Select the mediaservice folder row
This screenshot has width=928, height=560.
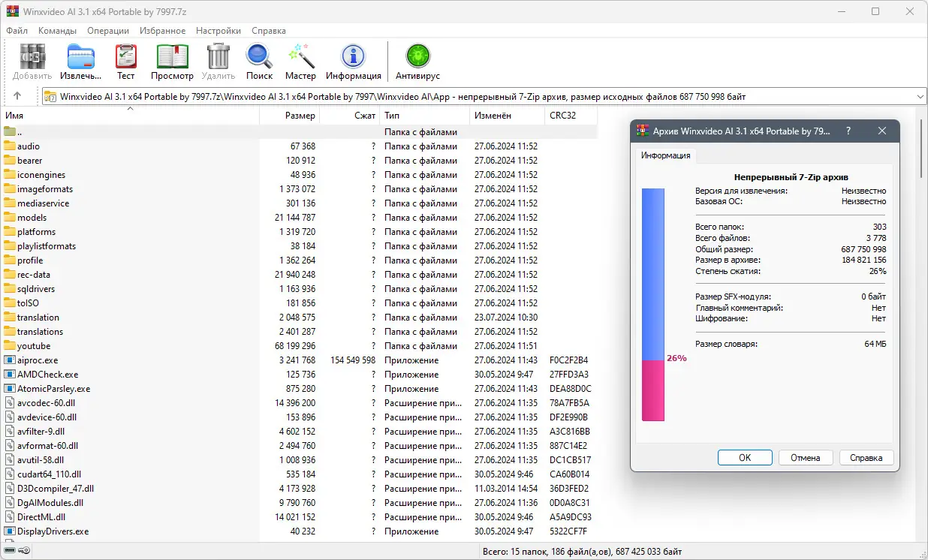[x=299, y=203]
